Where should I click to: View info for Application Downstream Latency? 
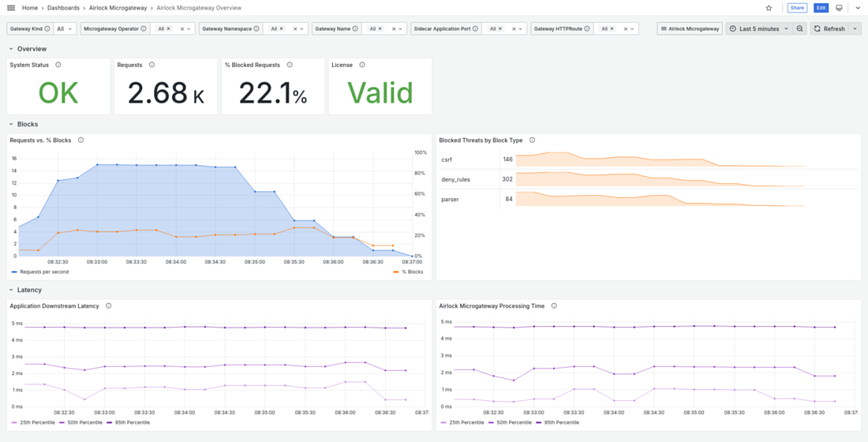point(109,306)
